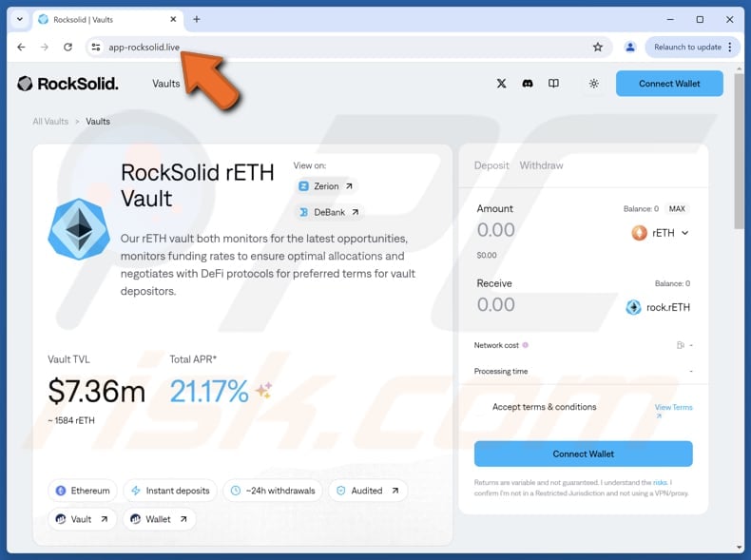
Task: Click the Total APR 21.17% value
Action: tap(209, 391)
